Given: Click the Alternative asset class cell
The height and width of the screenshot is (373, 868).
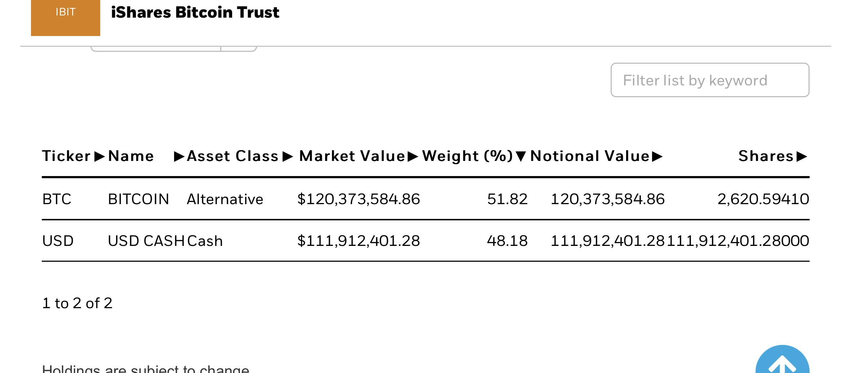Looking at the screenshot, I should coord(225,199).
